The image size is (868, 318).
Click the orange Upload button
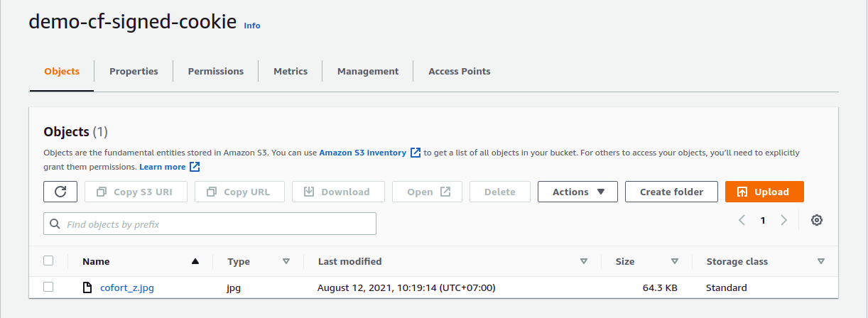pyautogui.click(x=764, y=192)
